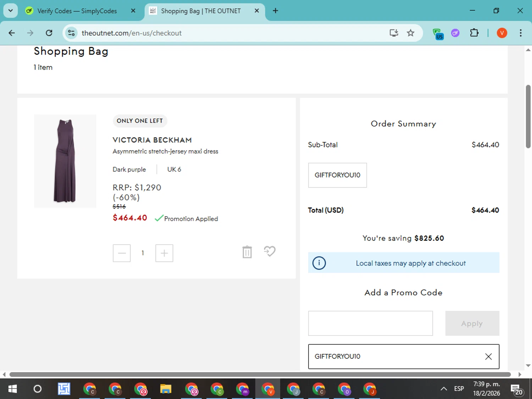Click the address bar URL theoutnet.com/en-us/checkout
532x399 pixels.
point(132,33)
